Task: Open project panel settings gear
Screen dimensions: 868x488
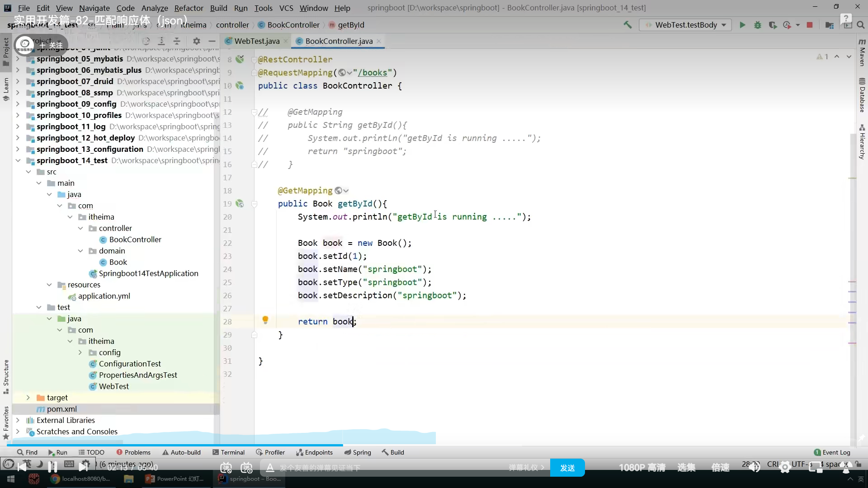Action: [196, 41]
